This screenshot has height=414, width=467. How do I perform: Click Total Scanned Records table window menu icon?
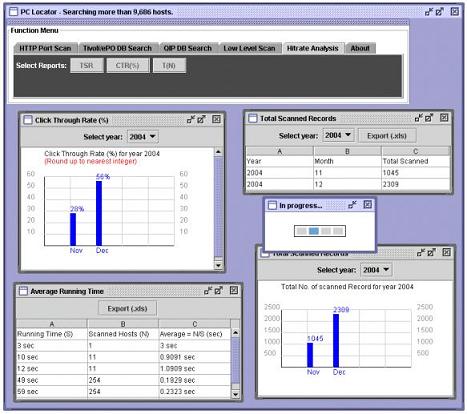253,118
